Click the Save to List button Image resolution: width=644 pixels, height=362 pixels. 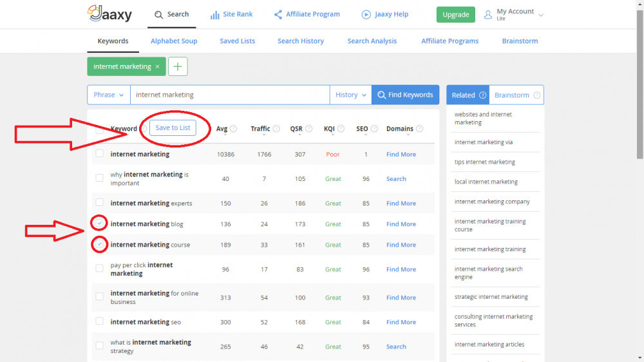(173, 128)
